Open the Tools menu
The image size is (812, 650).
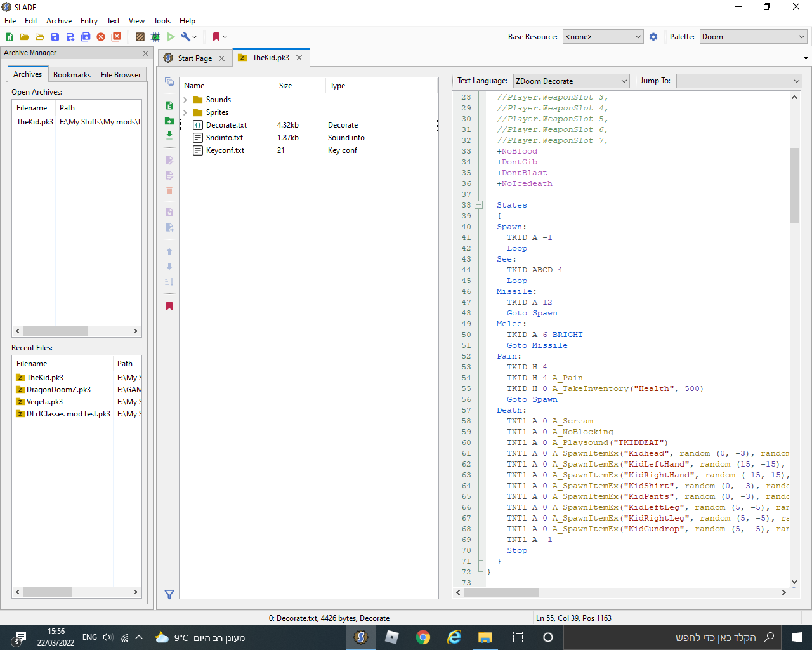coord(162,21)
